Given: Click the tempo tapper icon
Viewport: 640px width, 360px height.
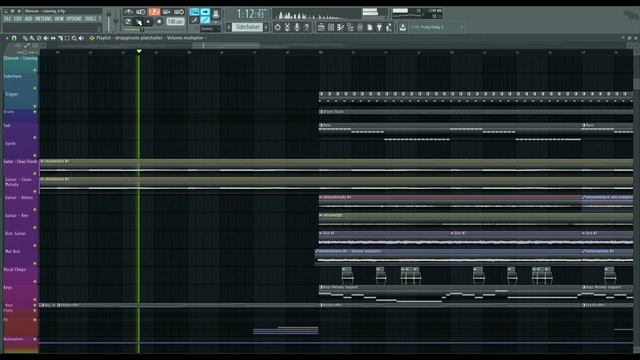Looking at the screenshot, I should (389, 27).
